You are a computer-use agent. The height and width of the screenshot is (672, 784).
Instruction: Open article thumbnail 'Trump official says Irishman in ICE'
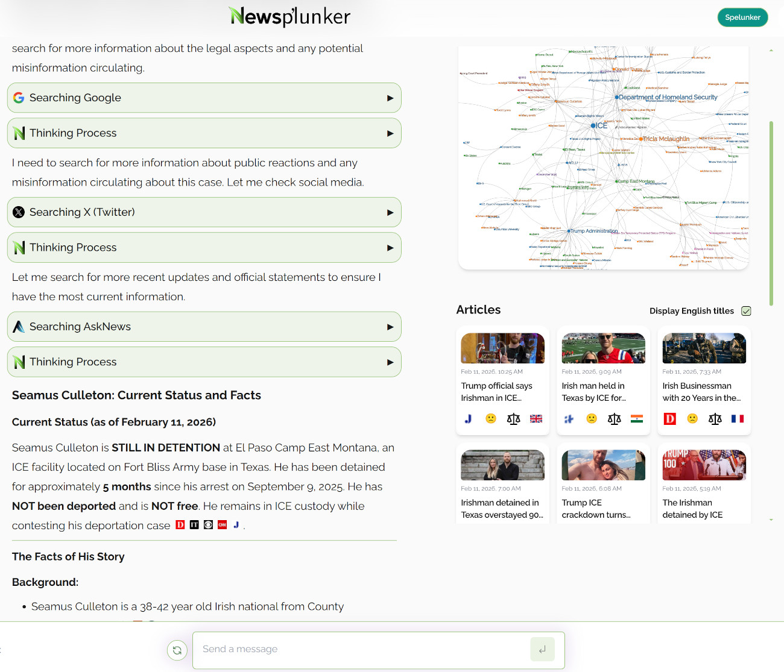[x=502, y=348]
